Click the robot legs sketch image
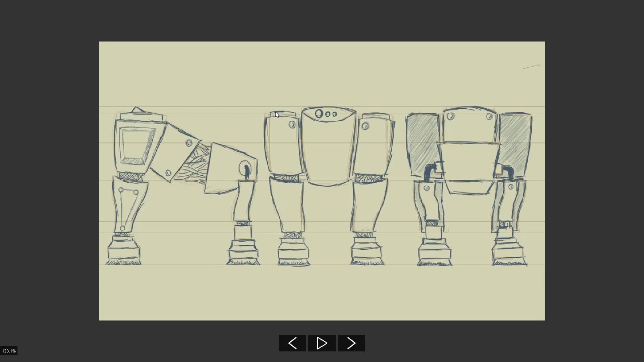Screen dimensions: 644x362 coord(322,181)
